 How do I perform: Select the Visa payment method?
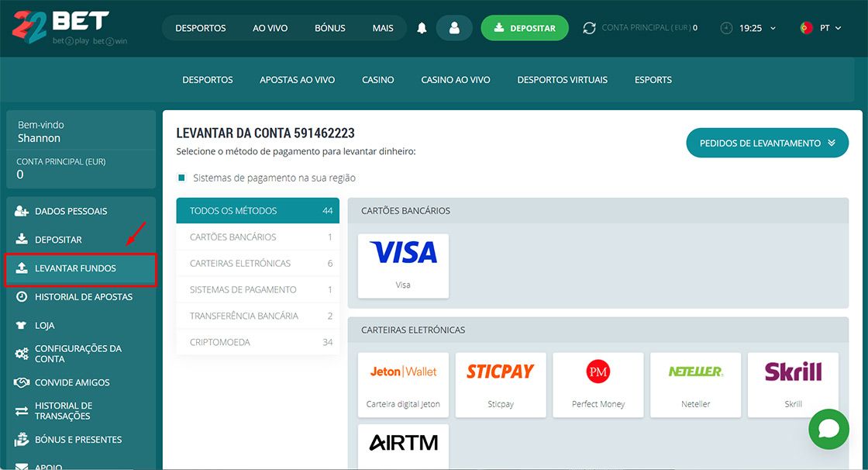tap(403, 265)
